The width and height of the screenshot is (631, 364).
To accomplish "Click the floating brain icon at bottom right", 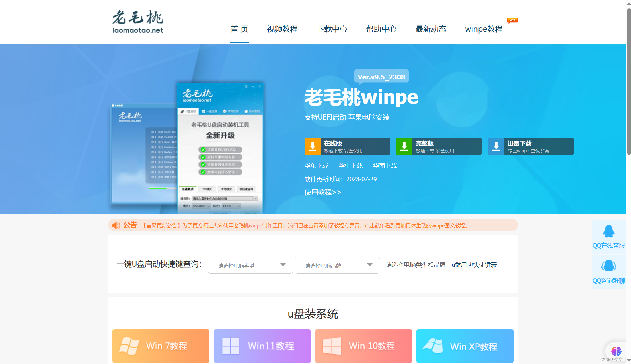I will pos(617,351).
